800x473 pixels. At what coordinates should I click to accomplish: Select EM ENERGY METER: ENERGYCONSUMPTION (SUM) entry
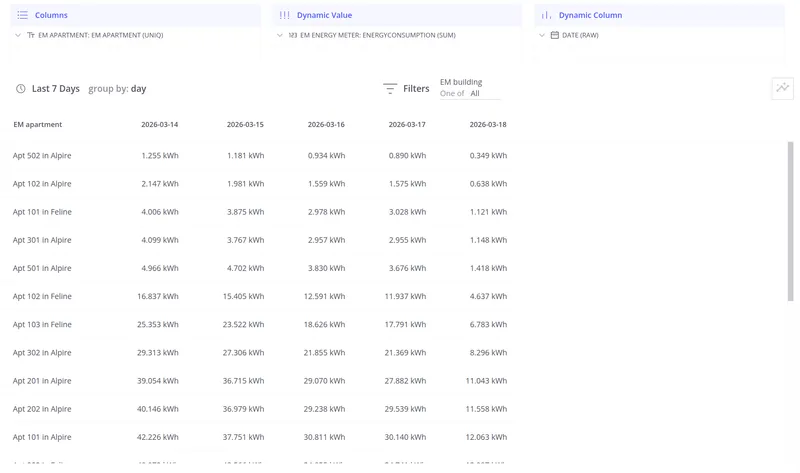coord(378,35)
